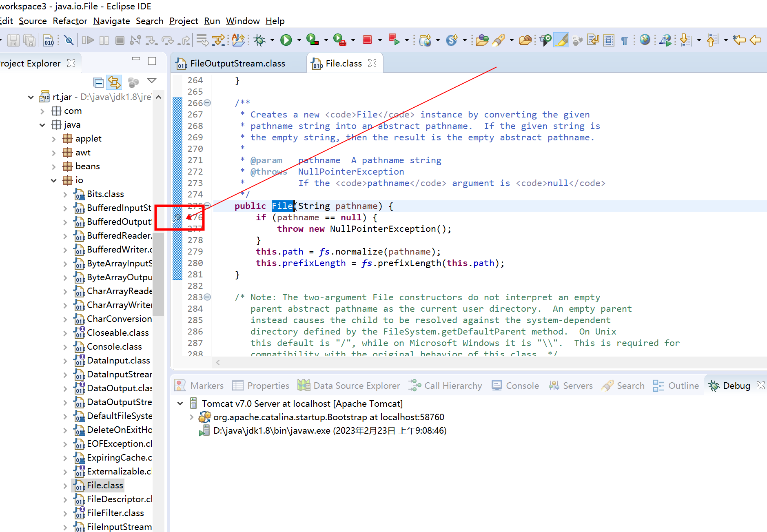
Task: Click the Step Over icon
Action: [x=167, y=40]
